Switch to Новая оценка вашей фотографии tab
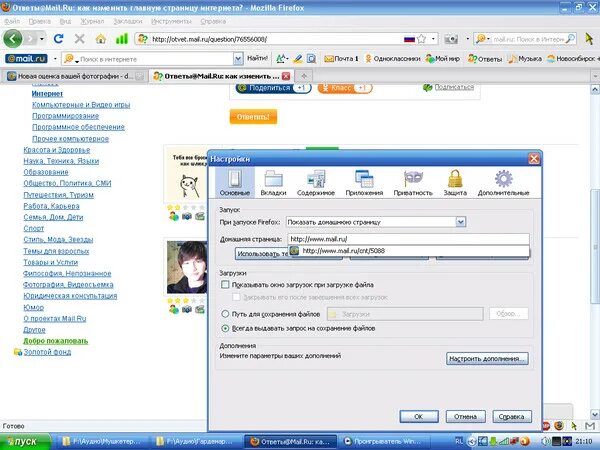The width and height of the screenshot is (600, 450). point(75,76)
